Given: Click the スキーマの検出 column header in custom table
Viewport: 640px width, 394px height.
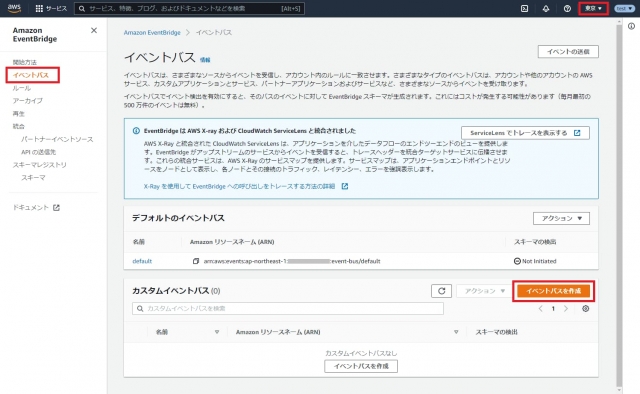Looking at the screenshot, I should 496,332.
